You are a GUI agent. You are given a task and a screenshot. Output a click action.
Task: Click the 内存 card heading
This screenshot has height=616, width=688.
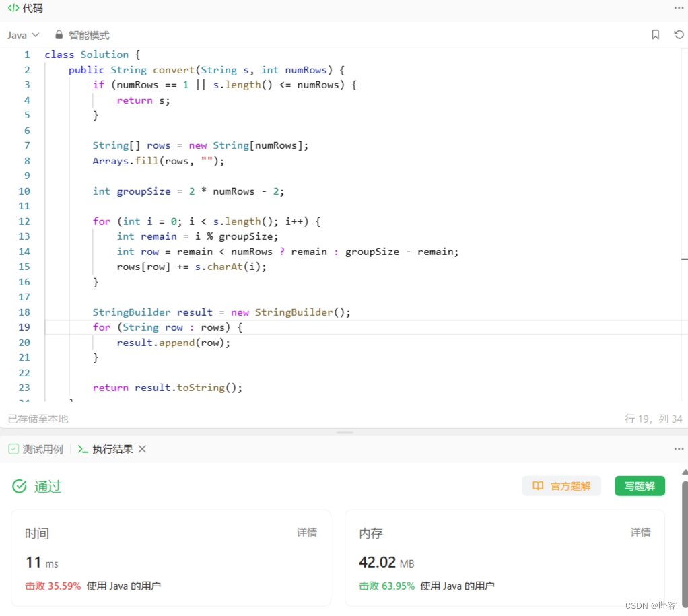click(371, 533)
